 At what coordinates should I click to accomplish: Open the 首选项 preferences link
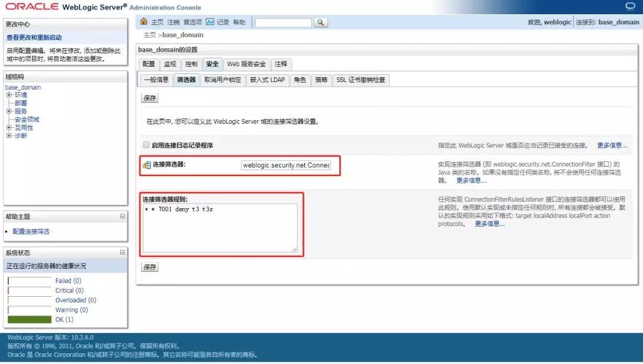[193, 22]
